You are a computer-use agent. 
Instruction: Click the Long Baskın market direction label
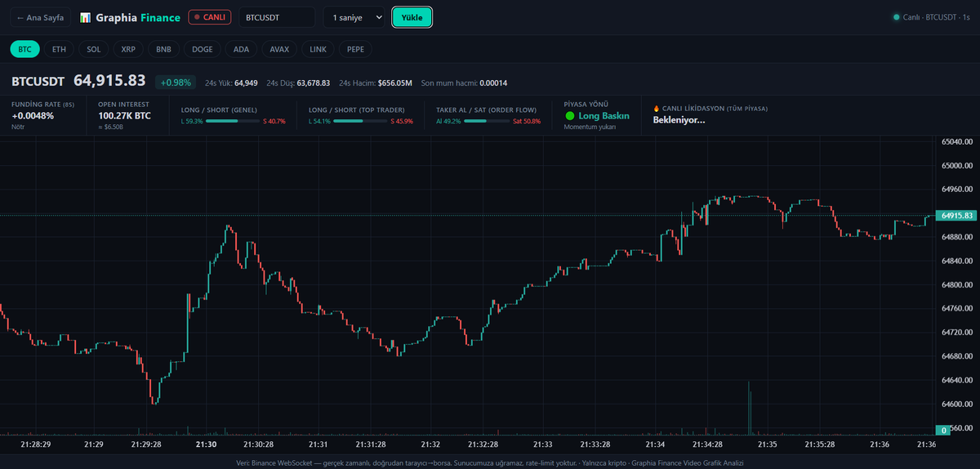click(x=604, y=116)
